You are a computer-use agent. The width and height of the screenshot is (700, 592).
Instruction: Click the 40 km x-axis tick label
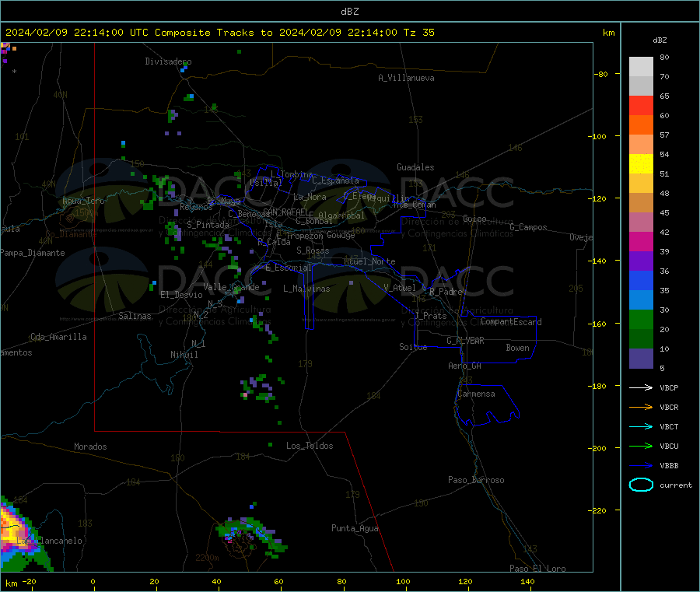pos(216,581)
